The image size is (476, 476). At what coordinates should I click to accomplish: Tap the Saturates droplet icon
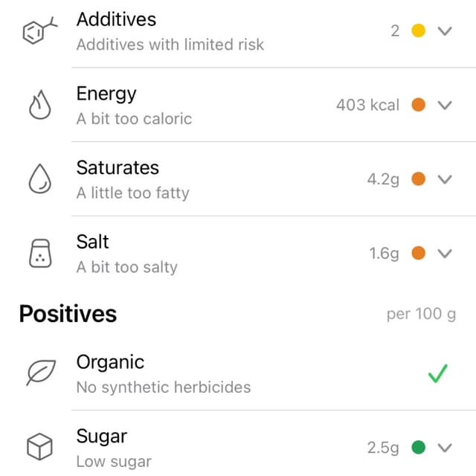(x=39, y=178)
